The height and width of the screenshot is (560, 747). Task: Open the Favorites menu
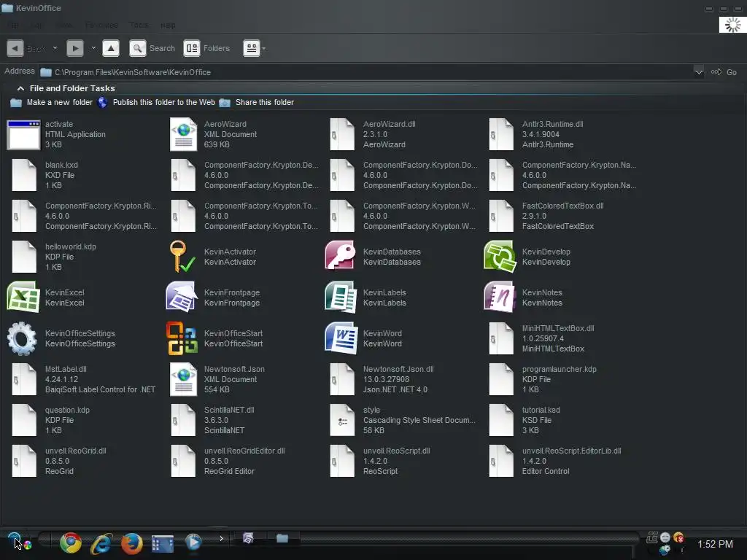tap(101, 26)
